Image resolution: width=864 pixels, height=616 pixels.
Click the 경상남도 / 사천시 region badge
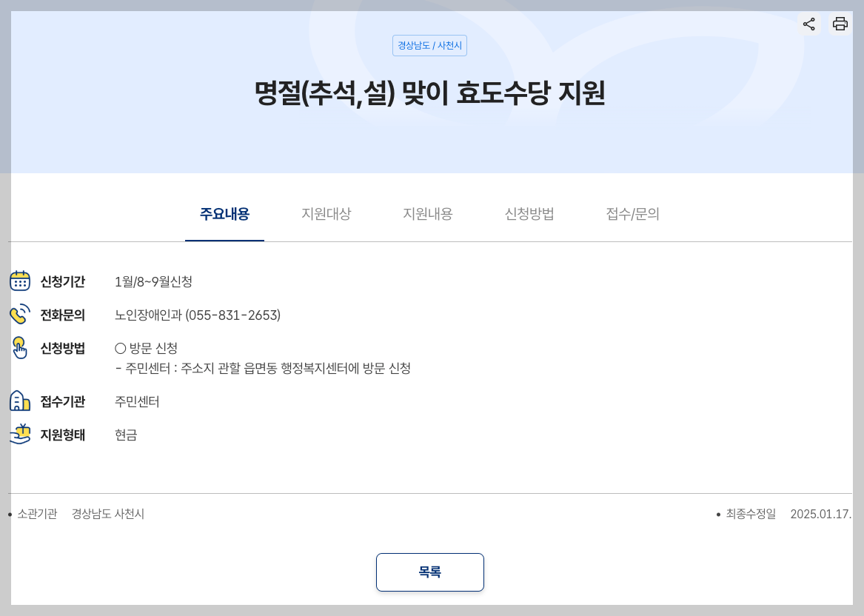(x=429, y=45)
